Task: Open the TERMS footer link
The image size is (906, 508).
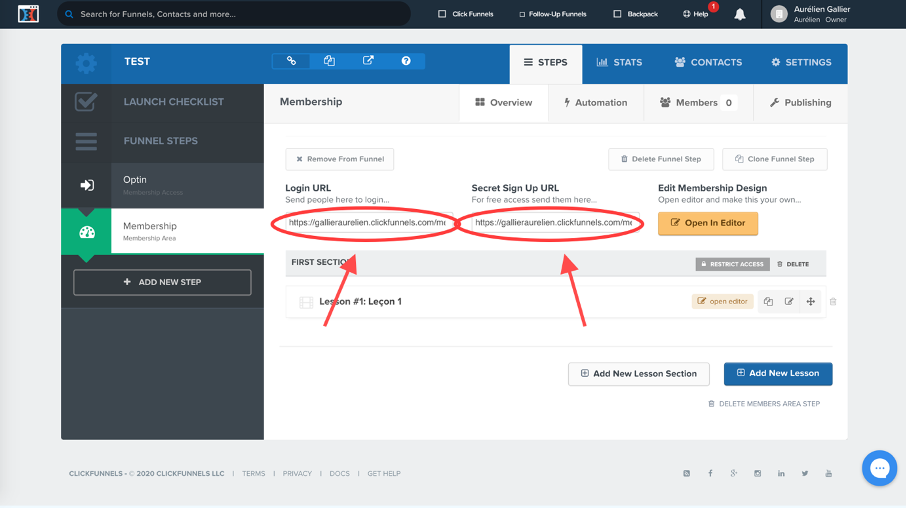Action: tap(254, 473)
